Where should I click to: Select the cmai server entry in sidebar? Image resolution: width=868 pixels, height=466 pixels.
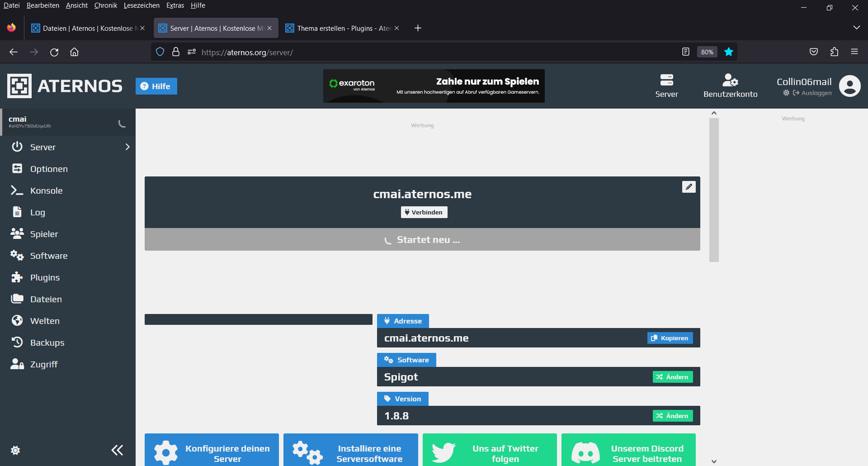[x=68, y=122]
